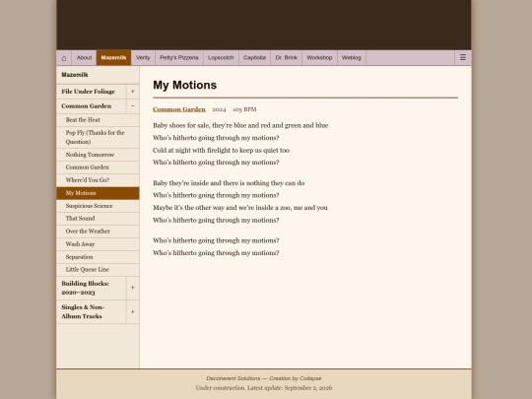
Task: Open the Little Queue Line song
Action: click(98, 270)
